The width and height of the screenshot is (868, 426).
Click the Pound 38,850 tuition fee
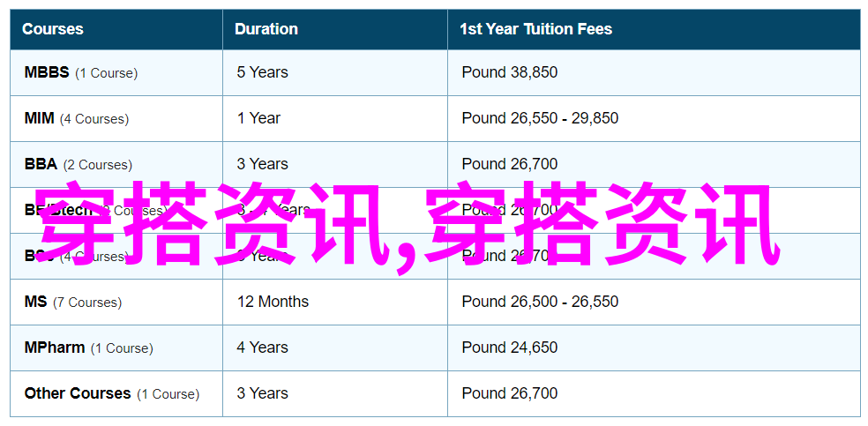[509, 72]
